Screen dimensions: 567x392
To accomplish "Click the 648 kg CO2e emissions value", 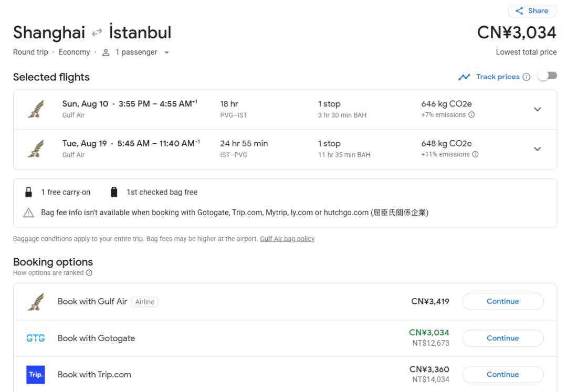I will pyautogui.click(x=446, y=143).
